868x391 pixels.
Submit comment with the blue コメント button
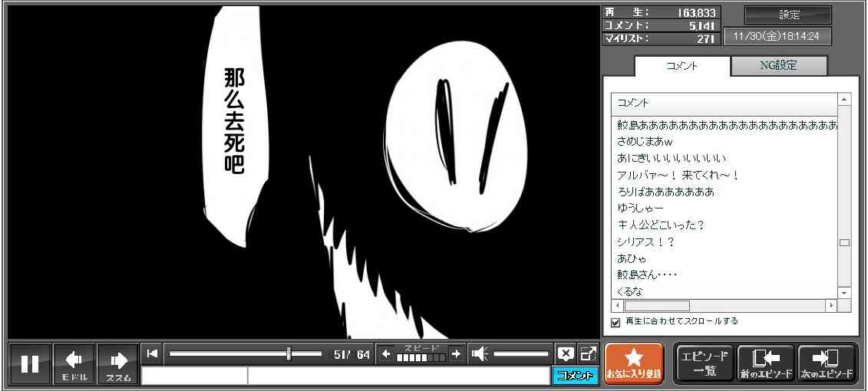[575, 376]
